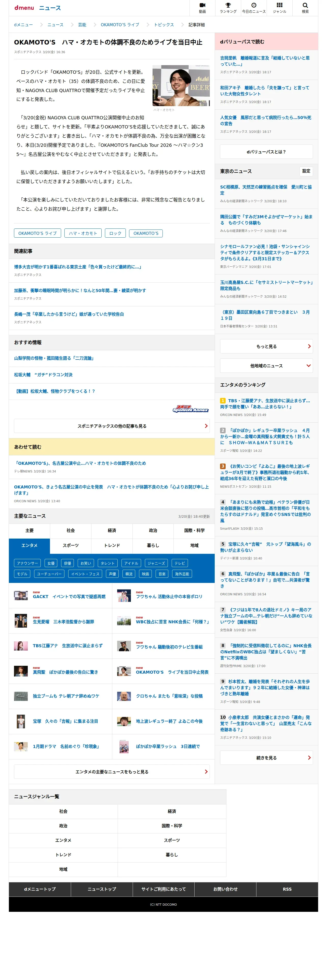Select the 主要 news tab
This screenshot has height=980, width=327.
coord(29,530)
